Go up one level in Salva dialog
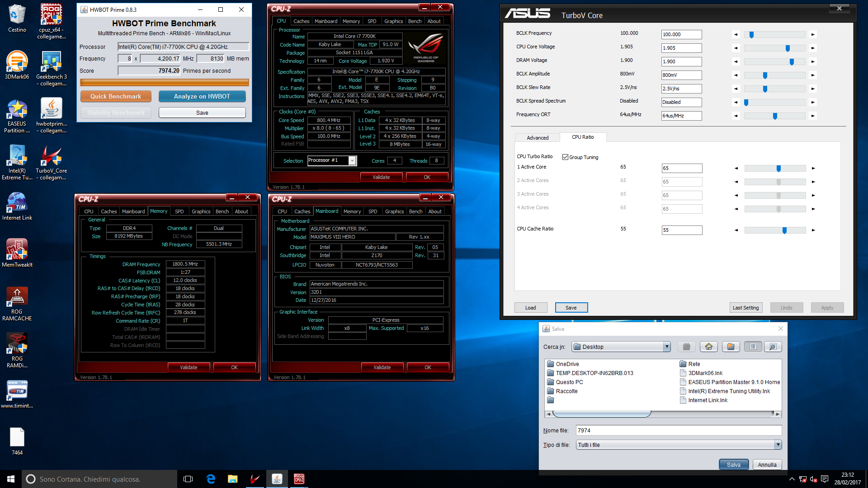 pos(686,347)
